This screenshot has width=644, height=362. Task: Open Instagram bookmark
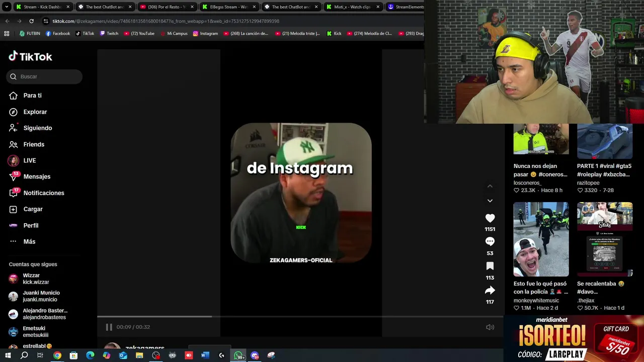tap(205, 34)
